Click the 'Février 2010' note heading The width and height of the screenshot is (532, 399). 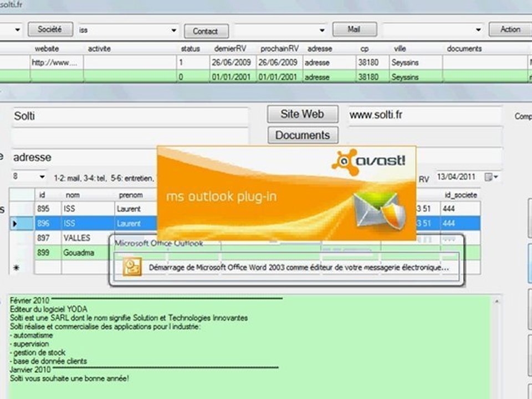[x=29, y=300]
